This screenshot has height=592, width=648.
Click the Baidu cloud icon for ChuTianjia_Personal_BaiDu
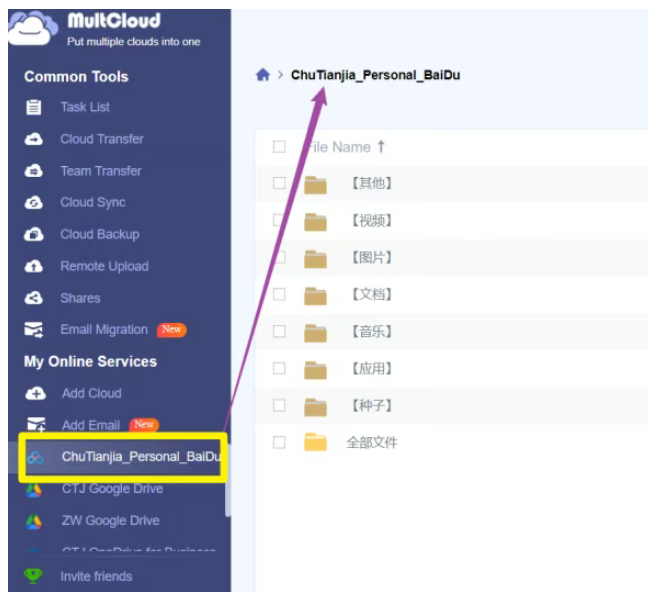pyautogui.click(x=36, y=458)
